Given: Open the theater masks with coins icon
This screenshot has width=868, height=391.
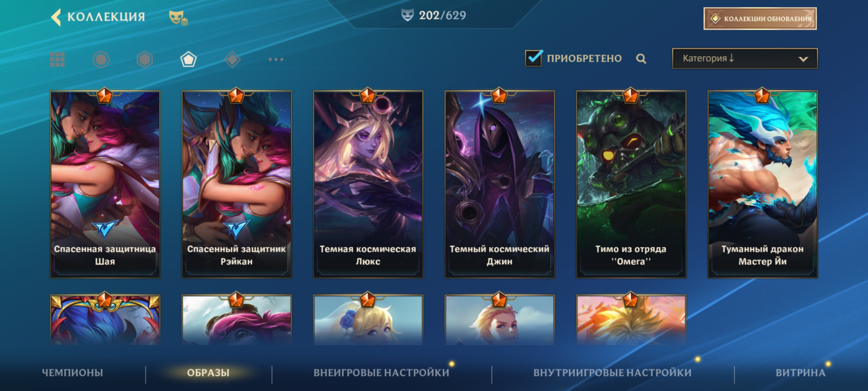Looking at the screenshot, I should 178,17.
